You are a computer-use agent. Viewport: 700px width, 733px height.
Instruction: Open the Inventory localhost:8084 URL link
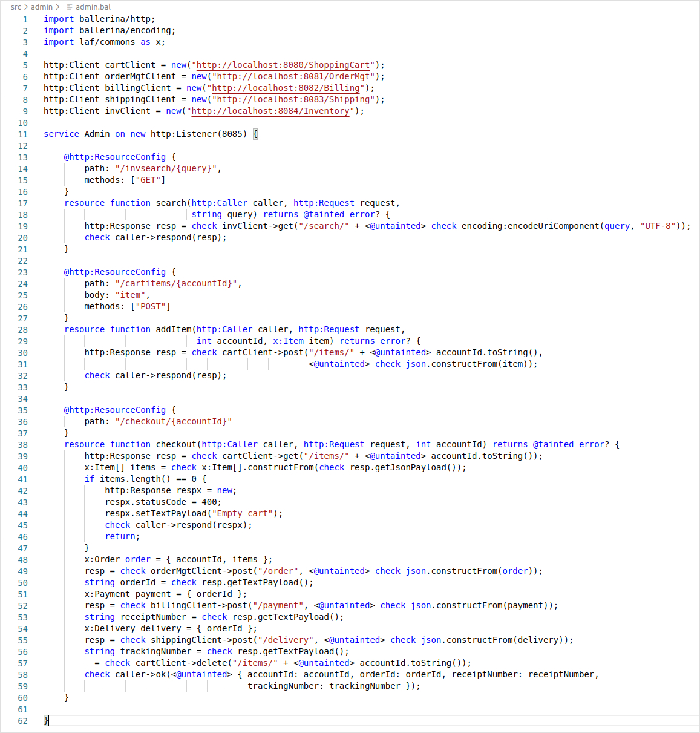pyautogui.click(x=270, y=111)
